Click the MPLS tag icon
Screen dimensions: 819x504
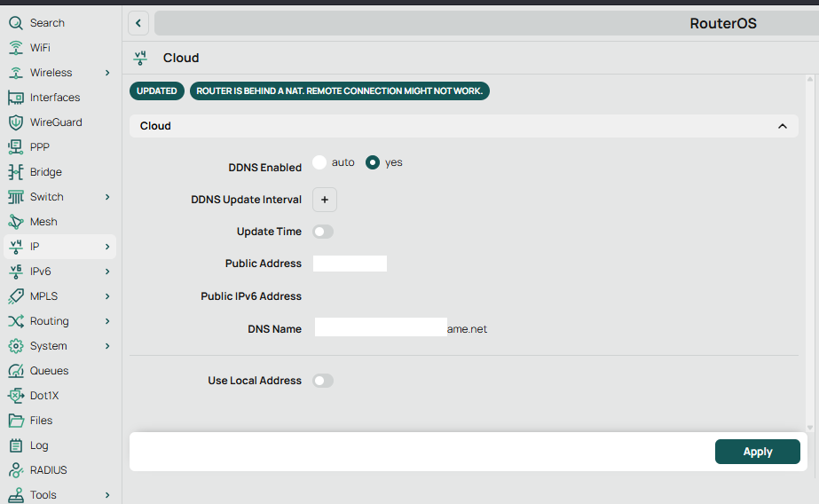click(16, 296)
